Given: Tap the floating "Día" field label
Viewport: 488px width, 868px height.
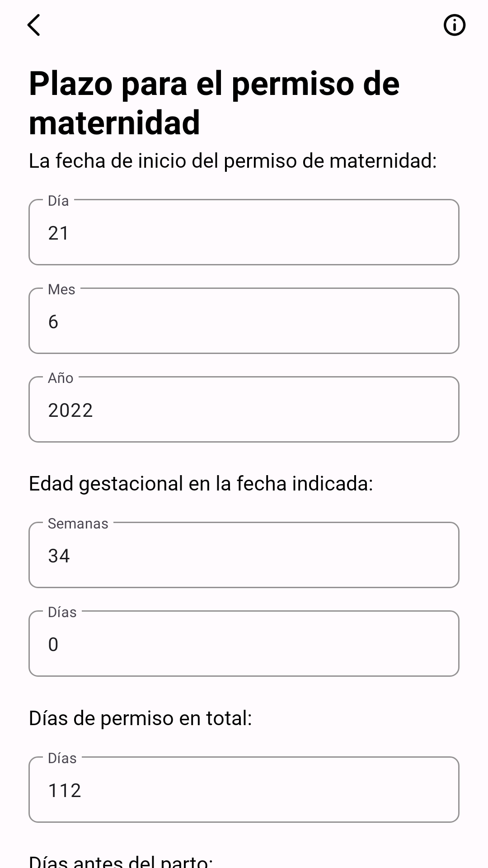Looking at the screenshot, I should pyautogui.click(x=58, y=201).
